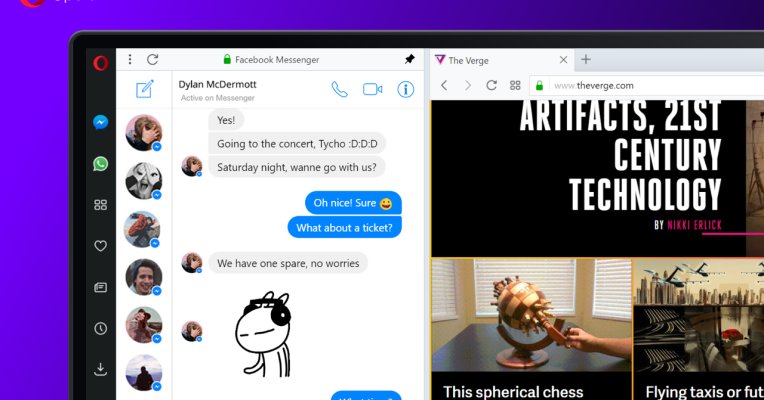
Task: Click the 'Saturday night, wanne go with us?' message
Action: click(297, 167)
